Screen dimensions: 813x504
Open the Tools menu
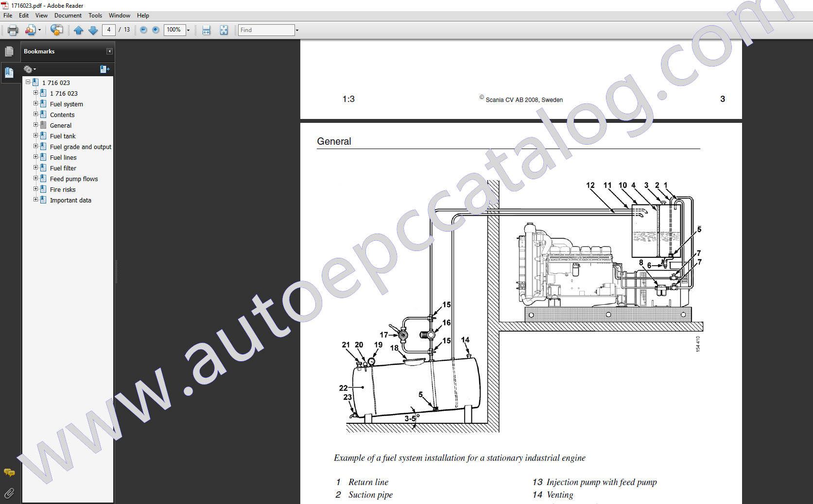tap(95, 16)
